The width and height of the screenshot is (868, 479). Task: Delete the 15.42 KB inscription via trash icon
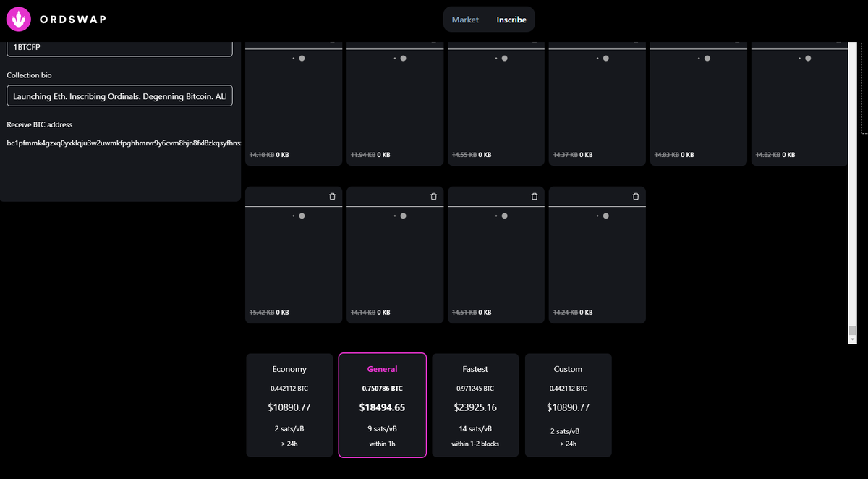tap(332, 196)
